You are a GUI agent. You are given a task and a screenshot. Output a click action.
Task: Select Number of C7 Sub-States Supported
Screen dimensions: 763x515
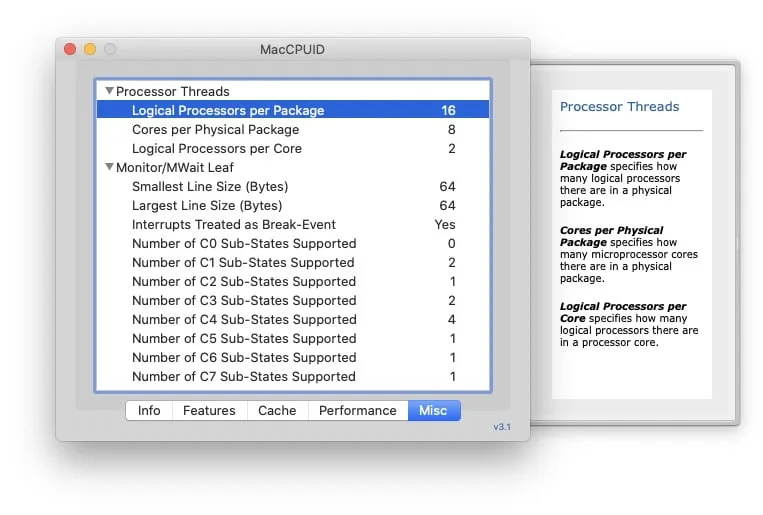point(293,376)
